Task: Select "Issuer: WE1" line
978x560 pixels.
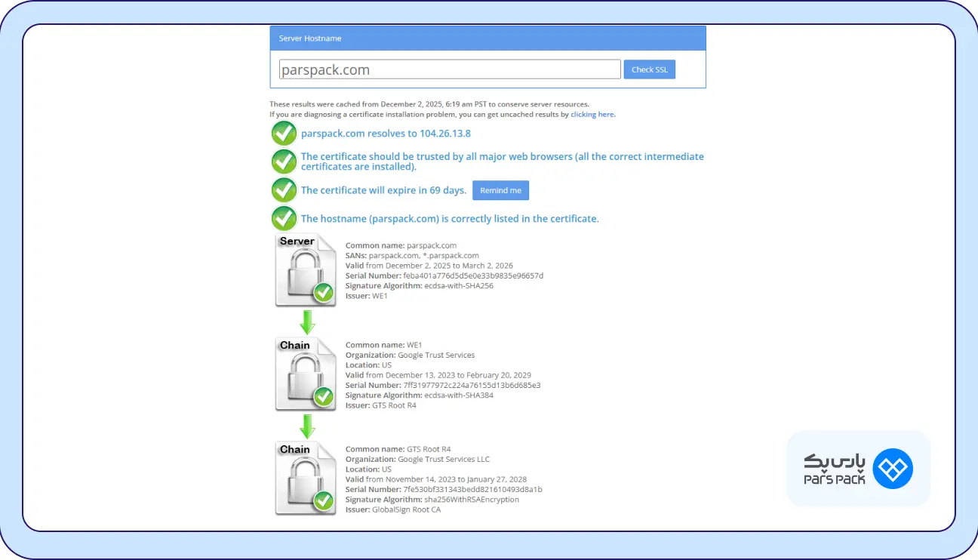Action: tap(367, 296)
